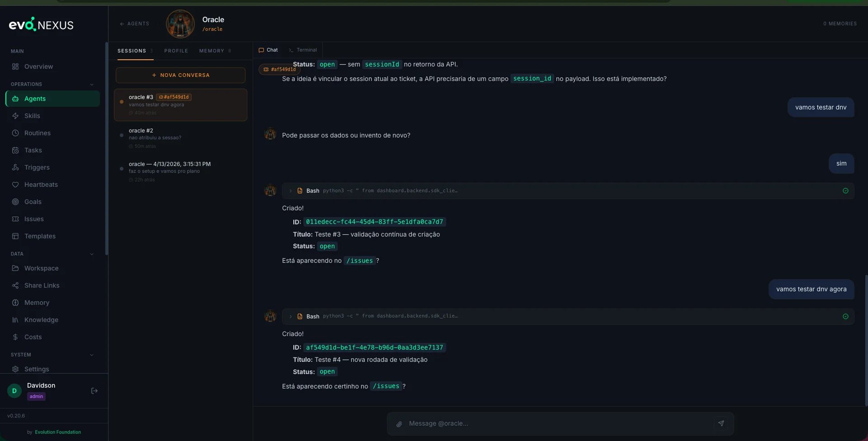
Task: Go back via the AGENTS link
Action: (134, 24)
